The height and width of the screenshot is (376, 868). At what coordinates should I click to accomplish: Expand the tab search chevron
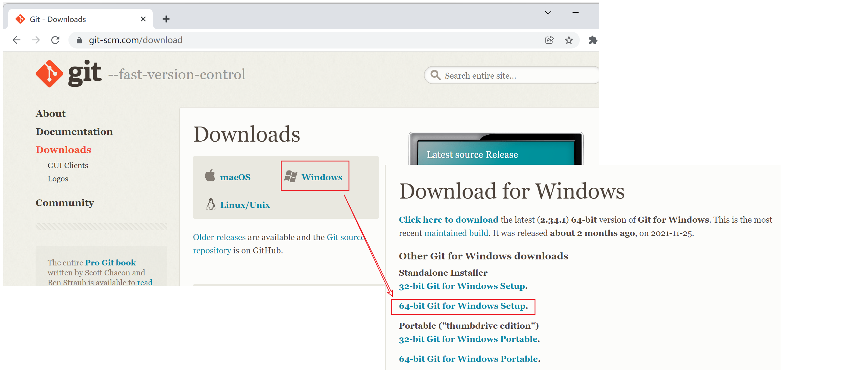(548, 13)
